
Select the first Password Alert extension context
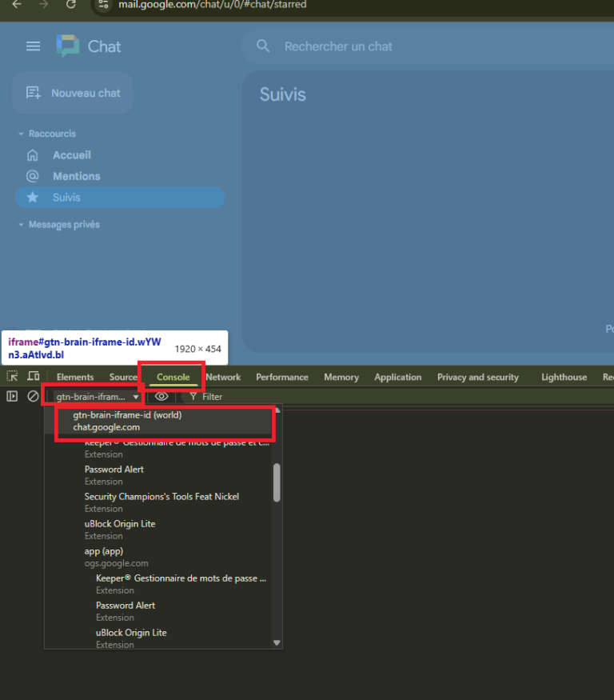click(x=158, y=475)
